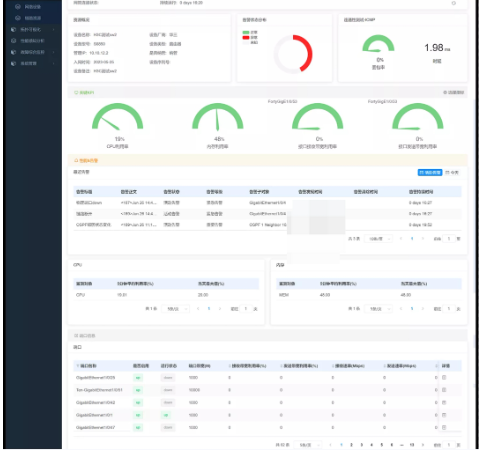Click the jump-to-page input in interface table
The width and height of the screenshot is (481, 450).
coord(449,445)
